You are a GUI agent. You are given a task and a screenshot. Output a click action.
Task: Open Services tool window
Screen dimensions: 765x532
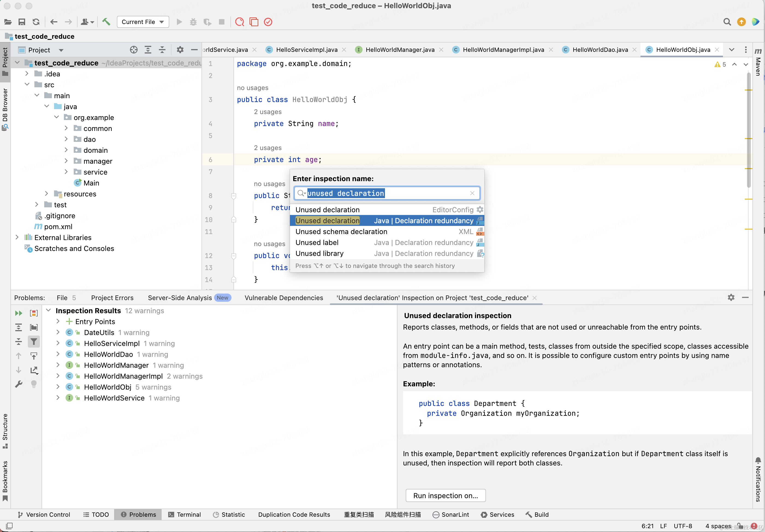tap(497, 514)
